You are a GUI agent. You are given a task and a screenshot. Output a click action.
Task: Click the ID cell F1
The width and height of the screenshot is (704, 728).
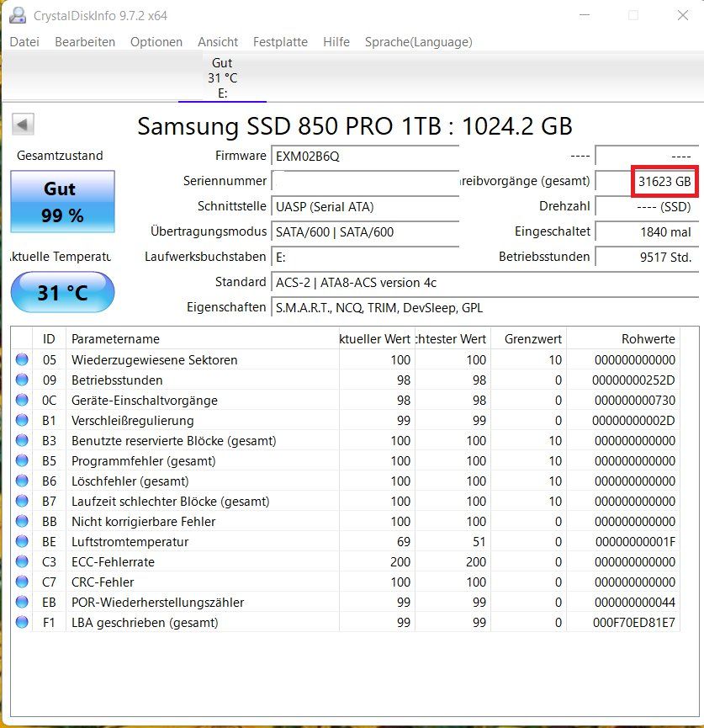pyautogui.click(x=49, y=623)
